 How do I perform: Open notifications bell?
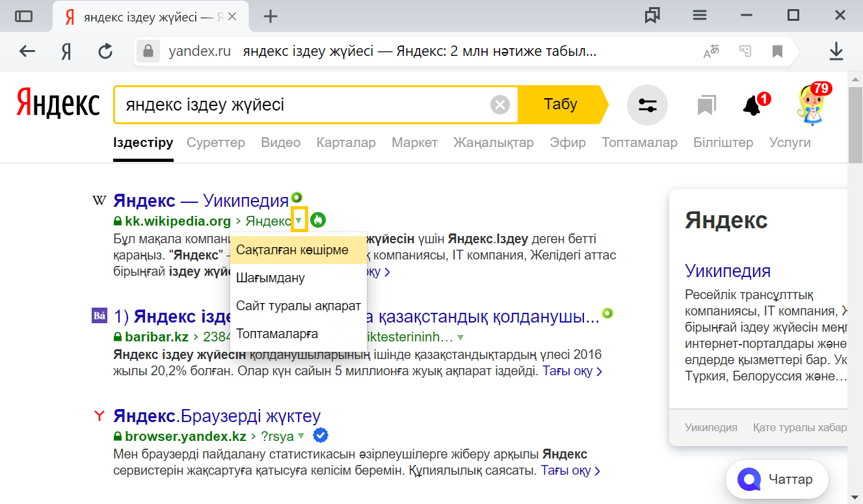click(x=753, y=105)
